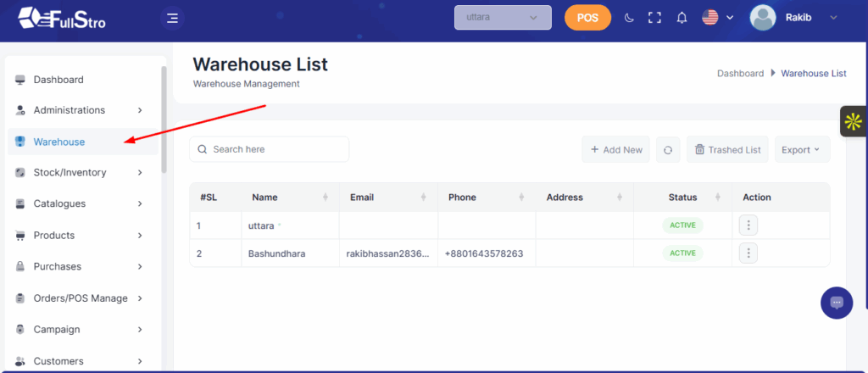Viewport: 868px width, 373px height.
Task: Open action menu for uttara row
Action: point(748,225)
